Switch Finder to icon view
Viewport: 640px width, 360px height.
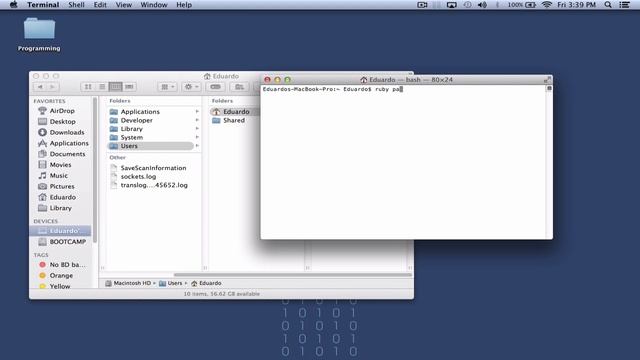pos(88,87)
